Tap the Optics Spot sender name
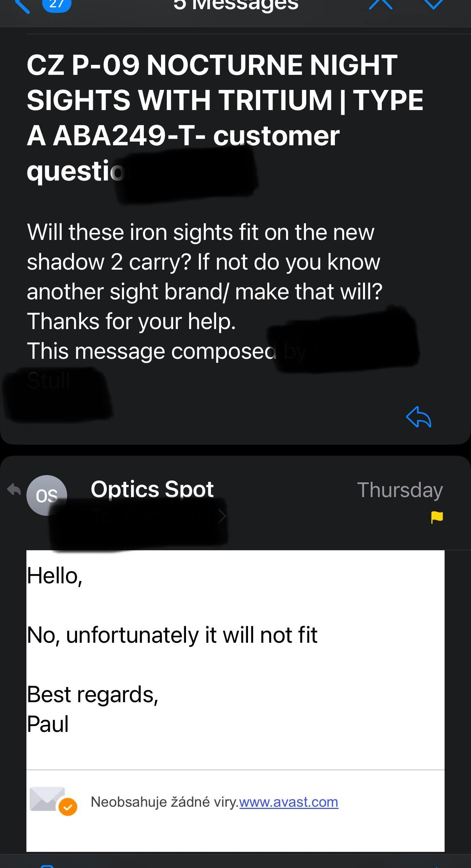 (152, 489)
